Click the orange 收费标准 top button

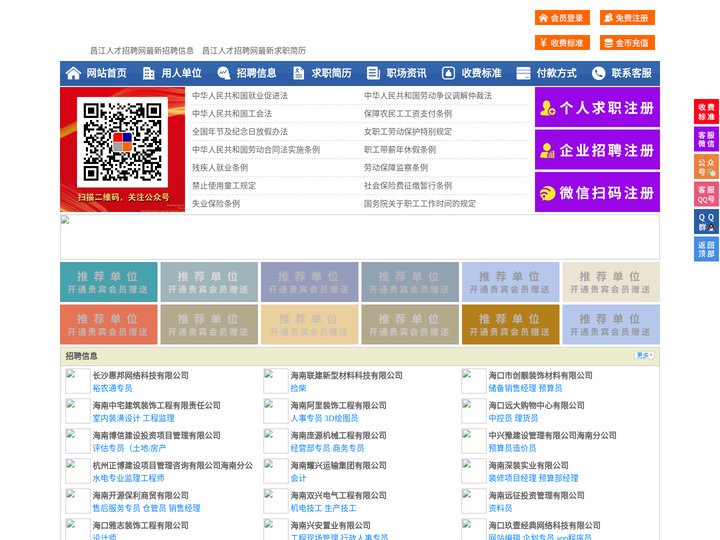click(562, 43)
